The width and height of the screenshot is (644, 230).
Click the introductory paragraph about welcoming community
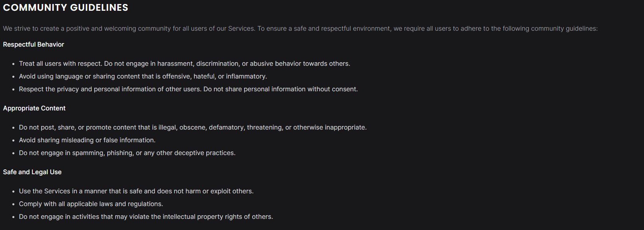tap(300, 29)
